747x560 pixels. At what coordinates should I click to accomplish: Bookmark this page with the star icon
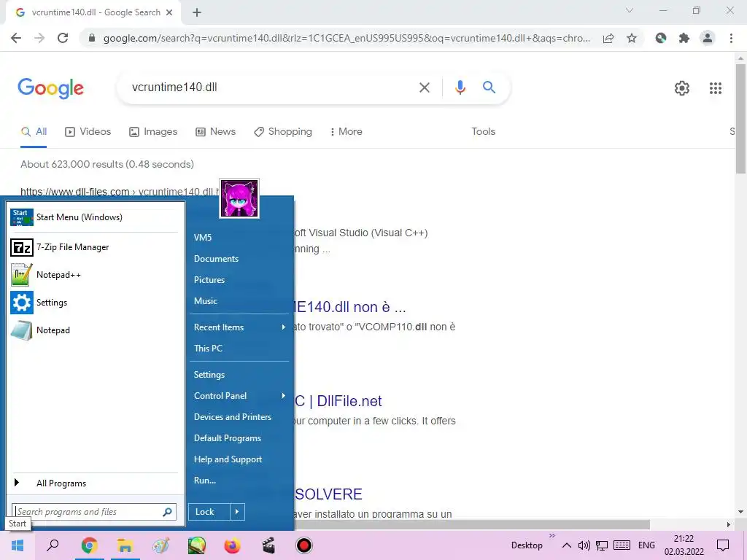coord(632,38)
